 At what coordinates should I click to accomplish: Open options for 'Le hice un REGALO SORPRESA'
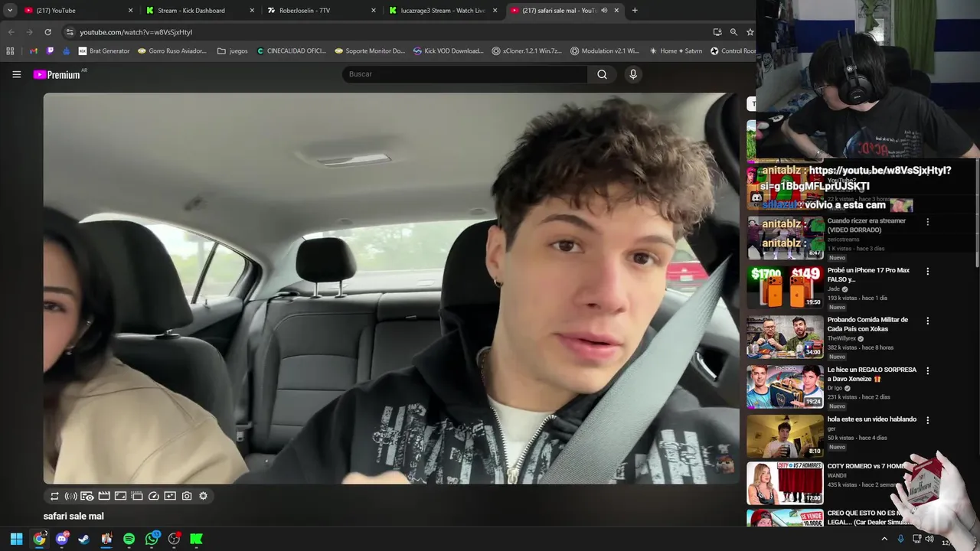coord(927,370)
